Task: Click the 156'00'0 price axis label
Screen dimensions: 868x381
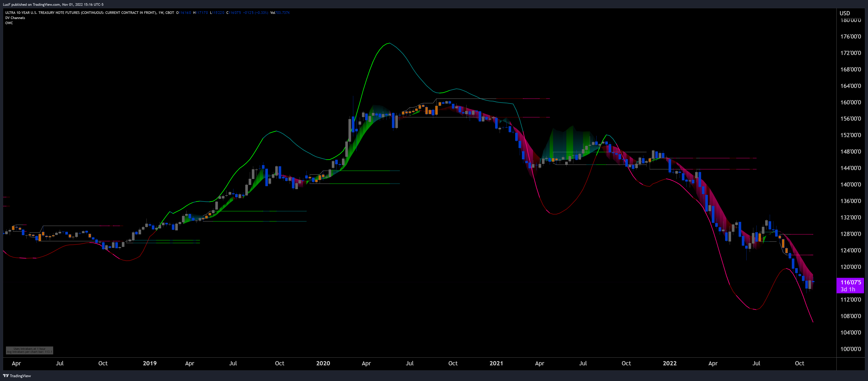Action: (851, 119)
